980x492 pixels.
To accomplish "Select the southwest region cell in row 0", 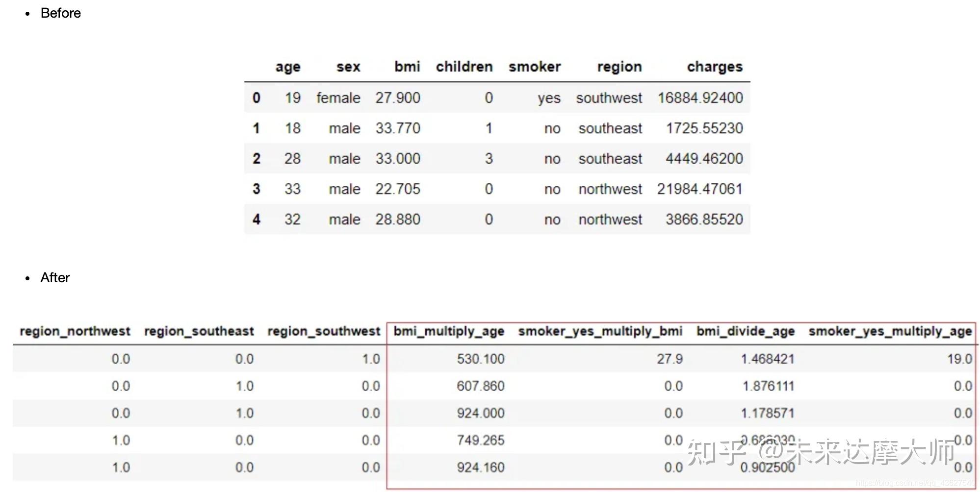I will (x=609, y=98).
